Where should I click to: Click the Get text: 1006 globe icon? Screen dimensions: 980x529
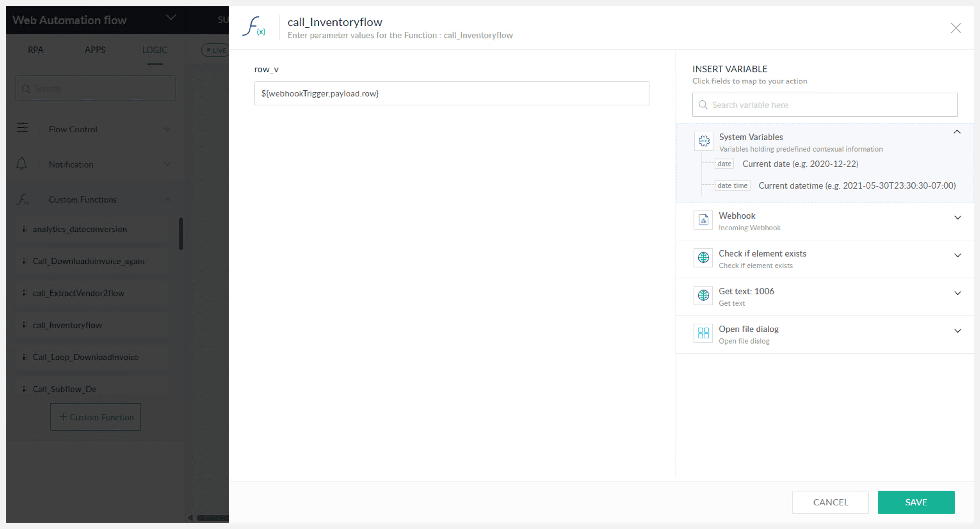click(x=703, y=295)
